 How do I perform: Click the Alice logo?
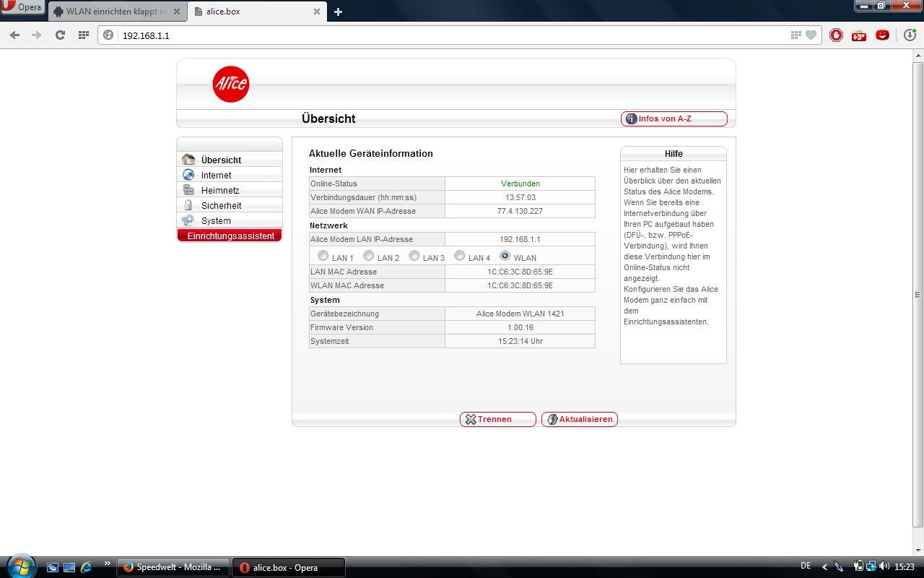pos(231,84)
